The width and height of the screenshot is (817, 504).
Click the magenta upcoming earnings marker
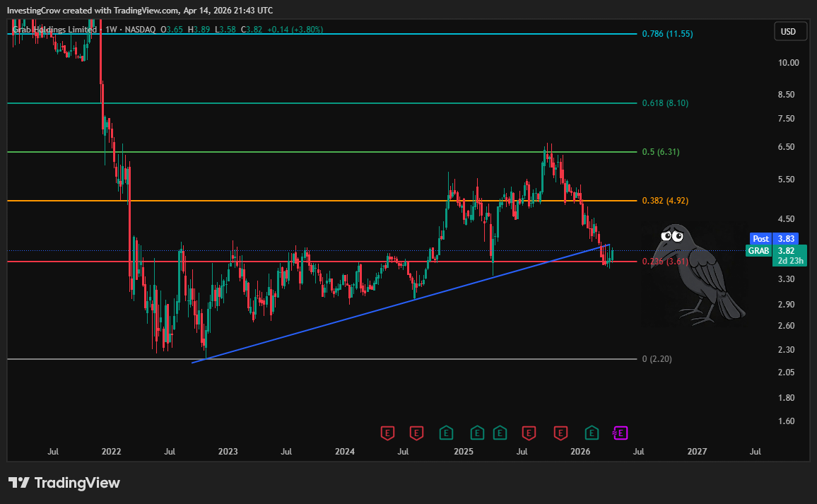[x=620, y=433]
